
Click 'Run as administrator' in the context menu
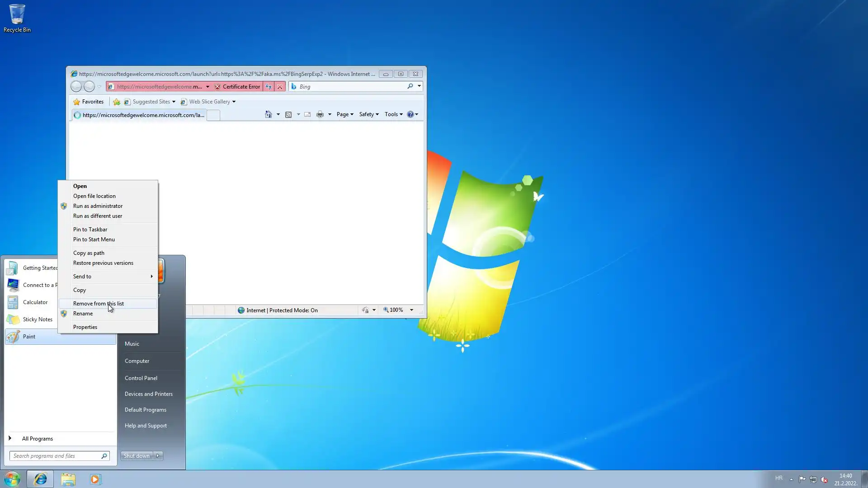[x=98, y=206]
